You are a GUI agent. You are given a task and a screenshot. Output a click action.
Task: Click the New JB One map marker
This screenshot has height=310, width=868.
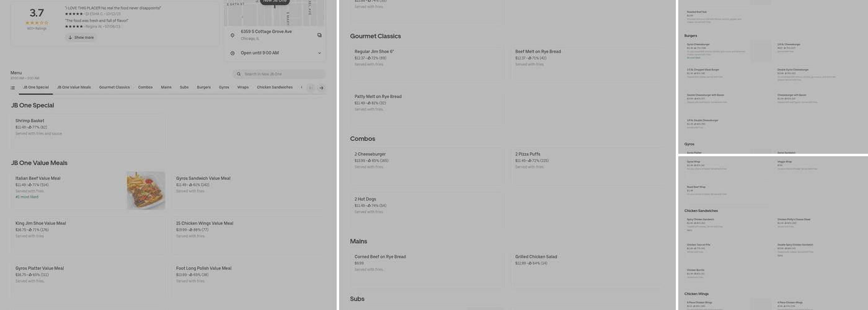point(275,2)
